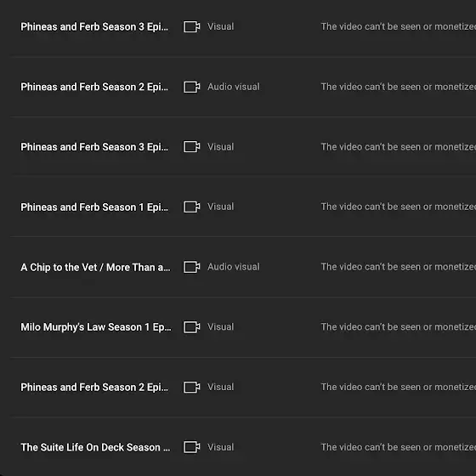Click "can't be seen" text for Suite Life On Deck

pos(393,447)
